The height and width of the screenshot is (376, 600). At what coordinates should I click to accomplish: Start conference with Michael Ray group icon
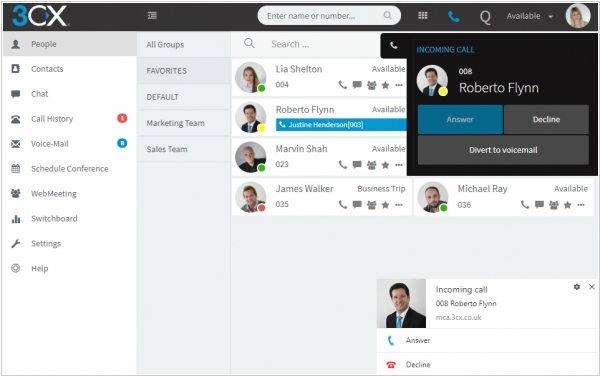click(554, 205)
